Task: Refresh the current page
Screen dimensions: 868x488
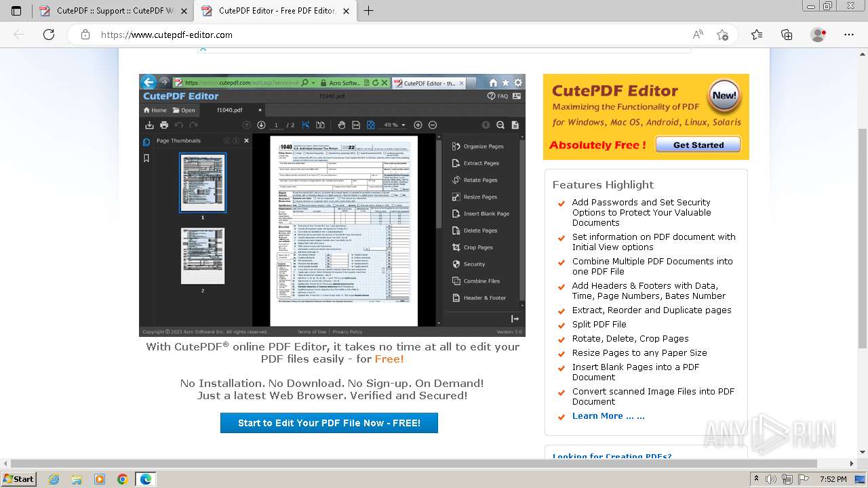Action: pos(49,35)
